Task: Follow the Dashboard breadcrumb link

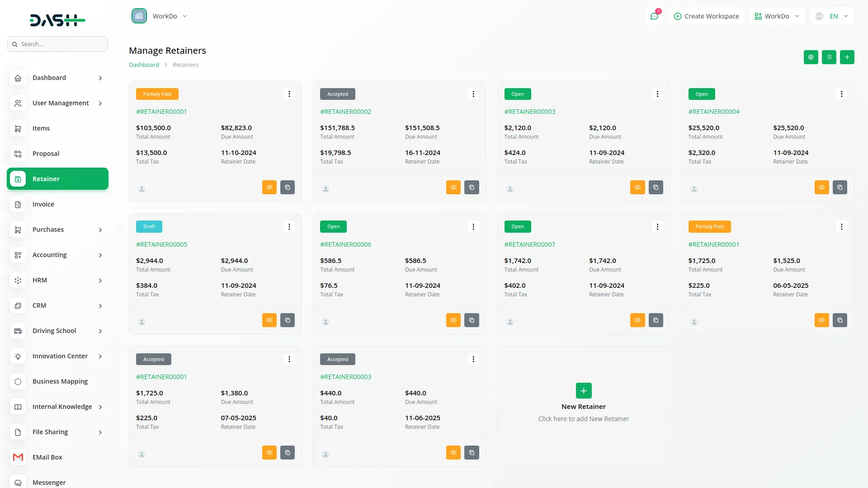Action: [x=144, y=65]
